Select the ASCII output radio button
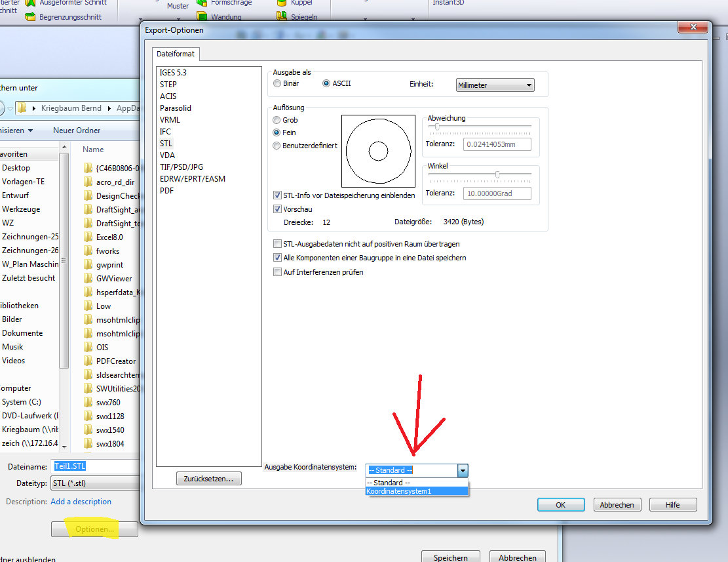The image size is (728, 562). 326,83
